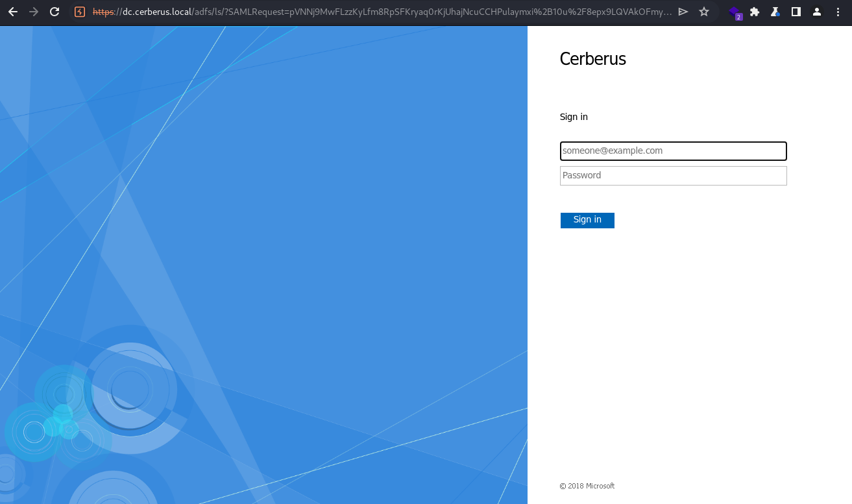The width and height of the screenshot is (852, 504).
Task: Focus the someone@example.com username field
Action: coord(674,151)
